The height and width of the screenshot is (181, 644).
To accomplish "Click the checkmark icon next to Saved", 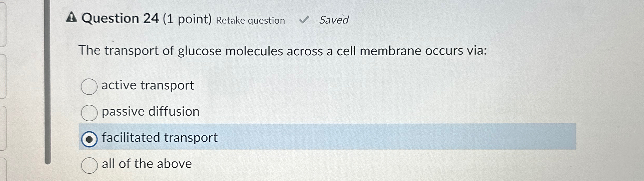I will [305, 20].
